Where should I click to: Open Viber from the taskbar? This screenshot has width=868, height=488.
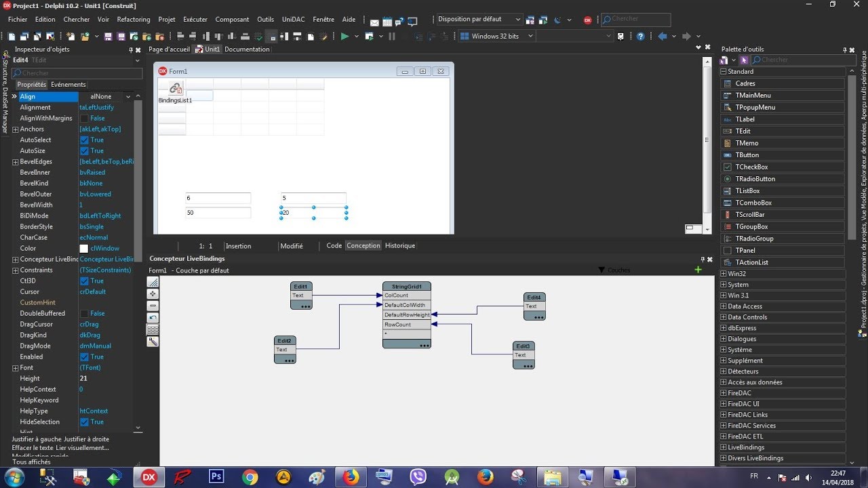pyautogui.click(x=418, y=477)
